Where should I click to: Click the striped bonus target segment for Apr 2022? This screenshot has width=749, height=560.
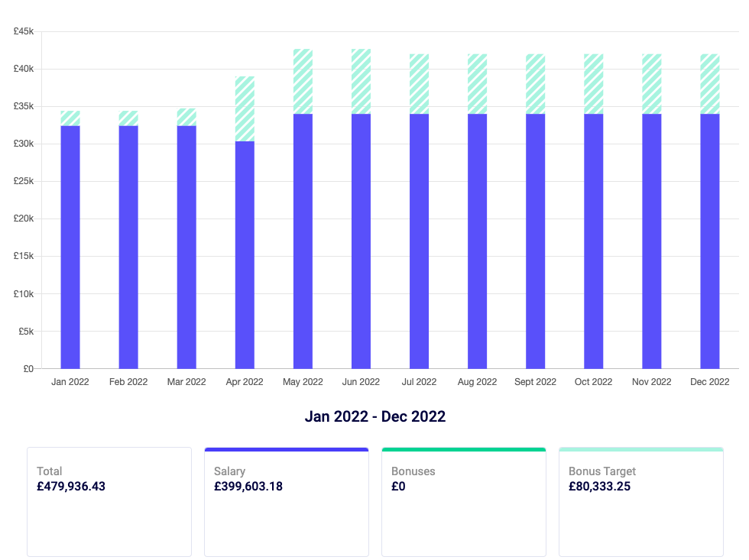pos(245,108)
